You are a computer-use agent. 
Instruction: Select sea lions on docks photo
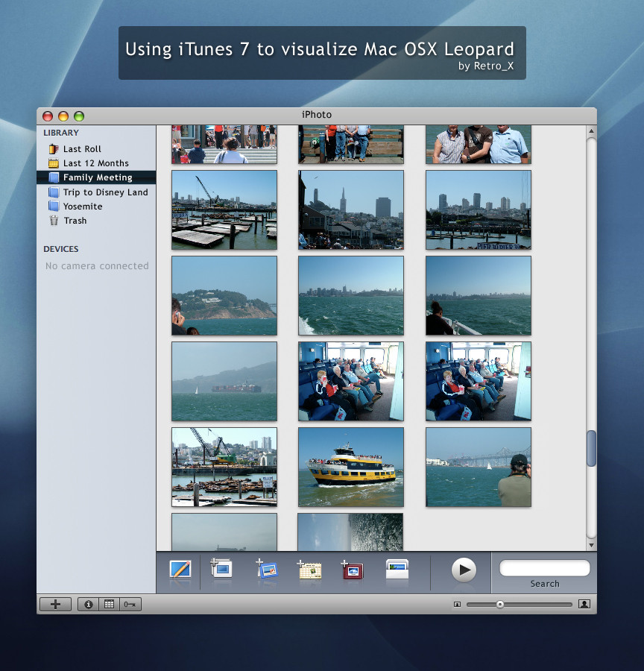coord(224,467)
